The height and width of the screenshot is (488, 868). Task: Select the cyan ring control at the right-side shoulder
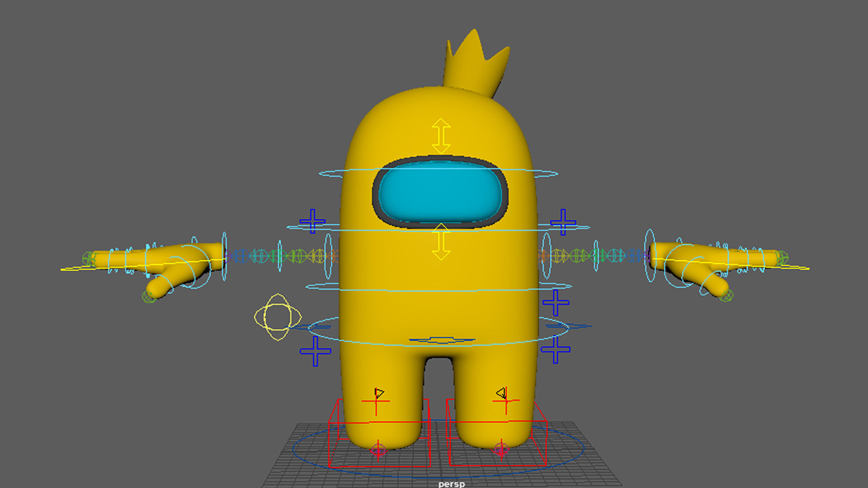(547, 255)
